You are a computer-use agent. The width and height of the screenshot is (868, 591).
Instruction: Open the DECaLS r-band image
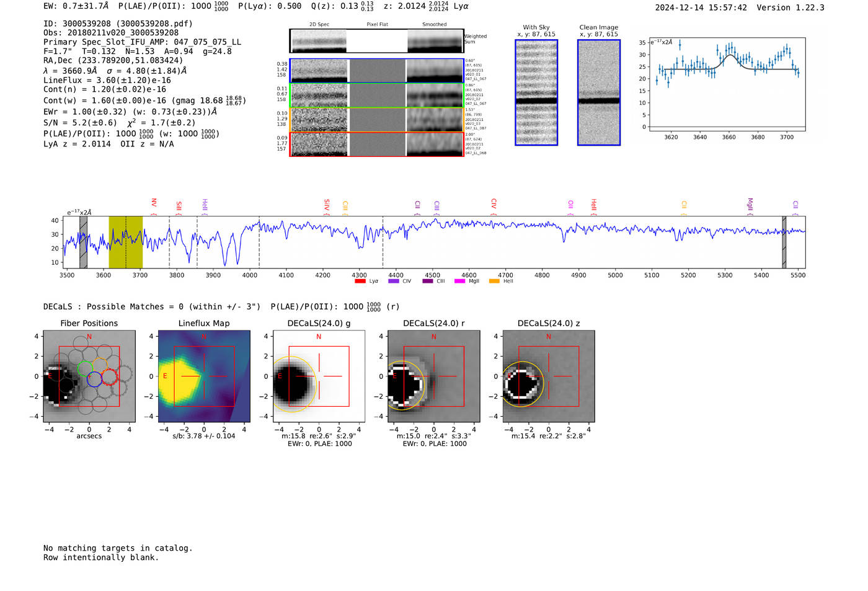coord(434,376)
